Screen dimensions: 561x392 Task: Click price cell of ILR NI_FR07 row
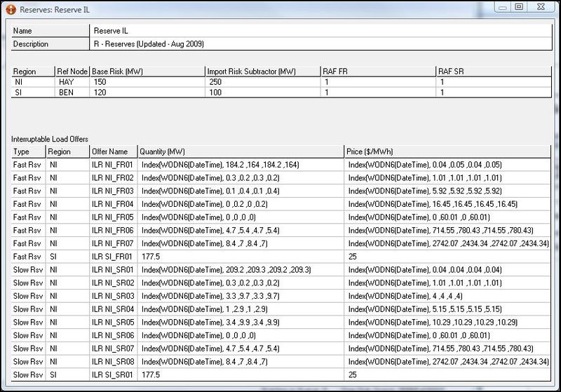[x=447, y=243]
